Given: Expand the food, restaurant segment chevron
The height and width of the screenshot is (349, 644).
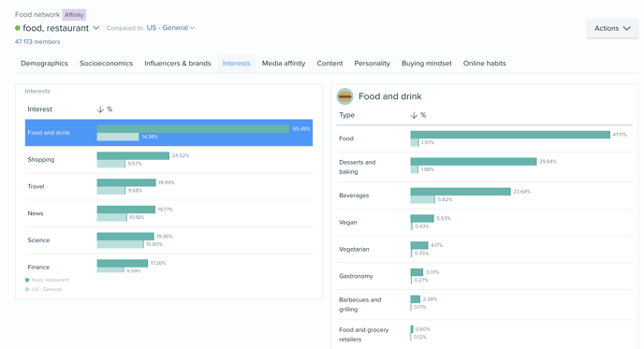Looking at the screenshot, I should point(96,28).
